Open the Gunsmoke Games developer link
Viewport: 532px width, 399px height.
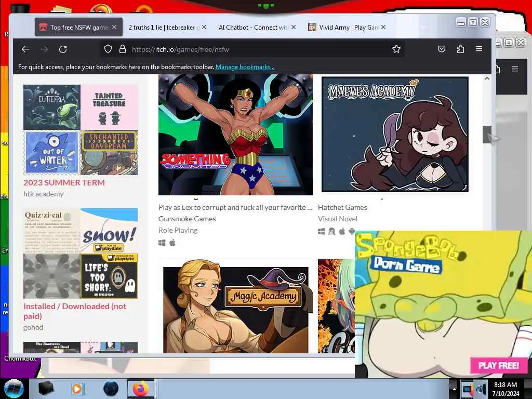tap(187, 219)
